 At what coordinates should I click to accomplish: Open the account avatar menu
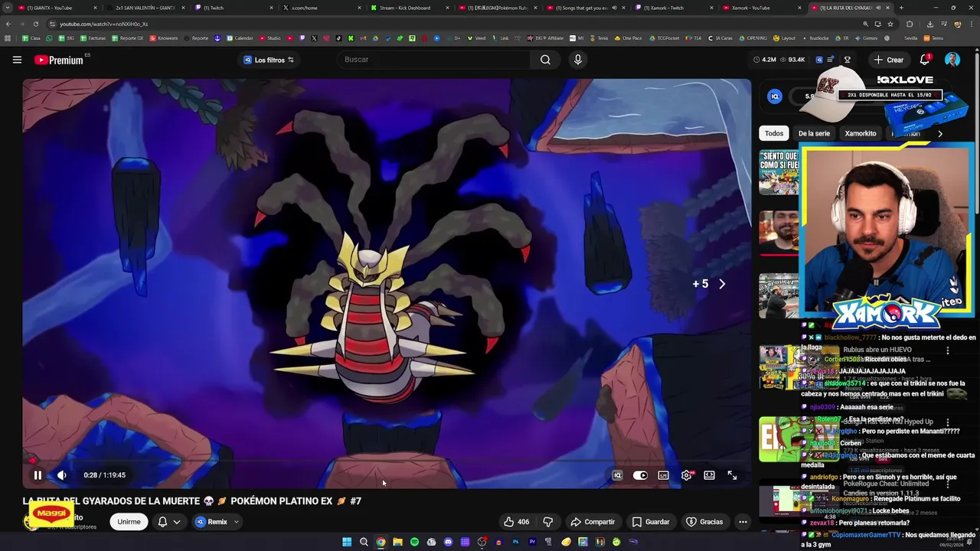[952, 60]
